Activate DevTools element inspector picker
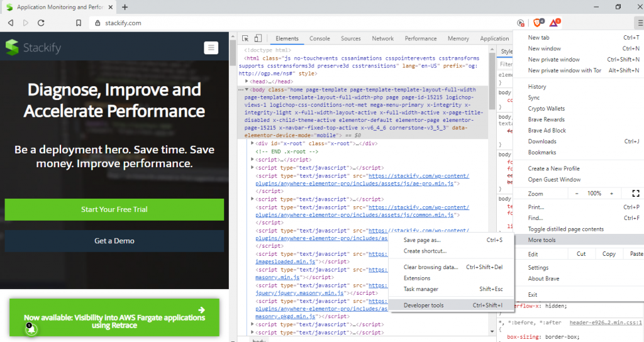Screen dimensions: 644x342 pyautogui.click(x=245, y=38)
